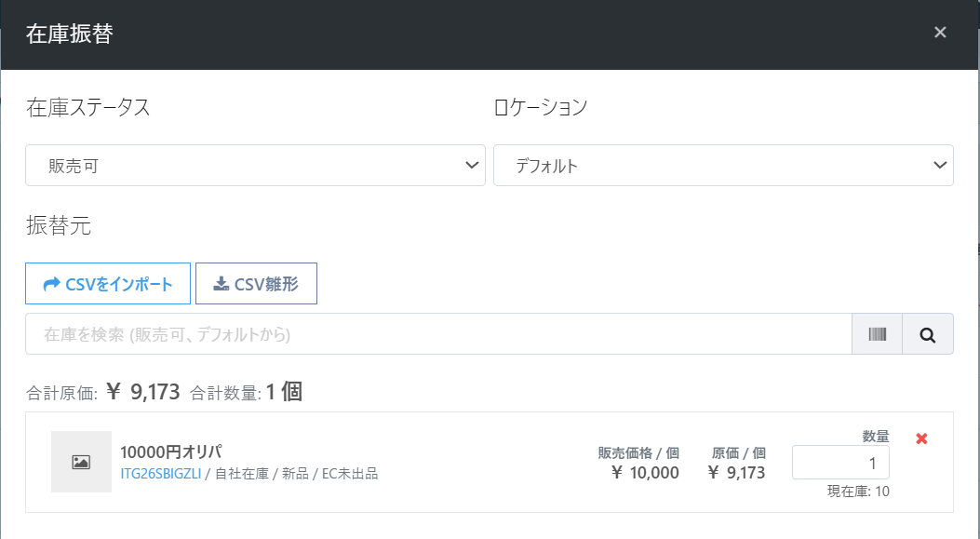Click the 現在庫: 10 stock text
This screenshot has height=539, width=980.
point(857,492)
